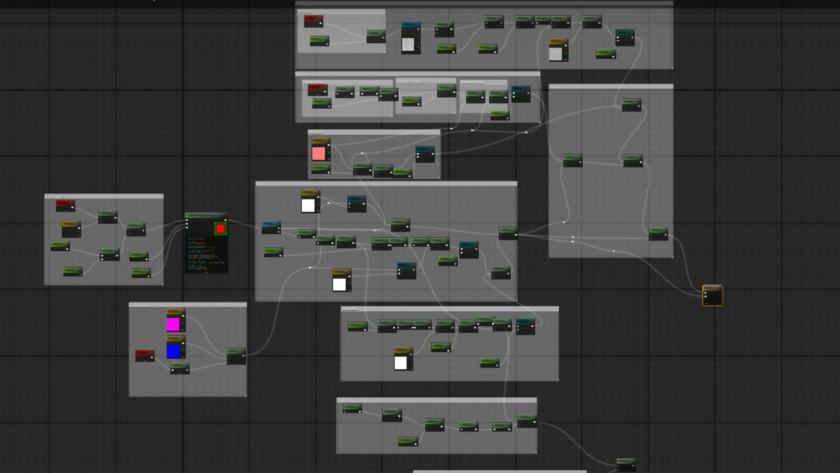Select the orange-header node in far-left group
Image resolution: width=840 pixels, height=473 pixels.
[71, 229]
